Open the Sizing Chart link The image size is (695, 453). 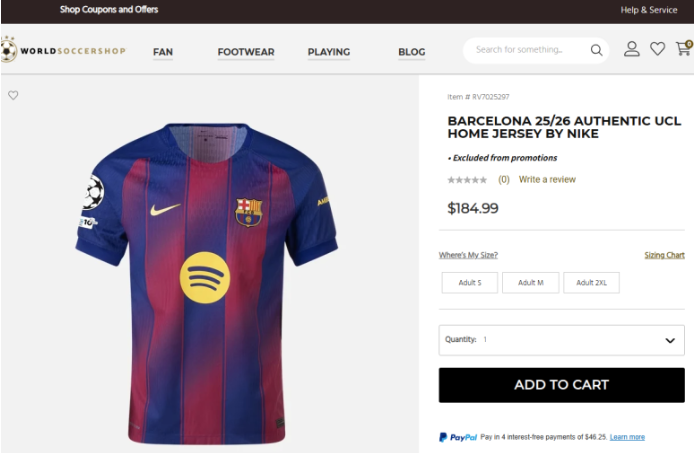click(x=664, y=255)
